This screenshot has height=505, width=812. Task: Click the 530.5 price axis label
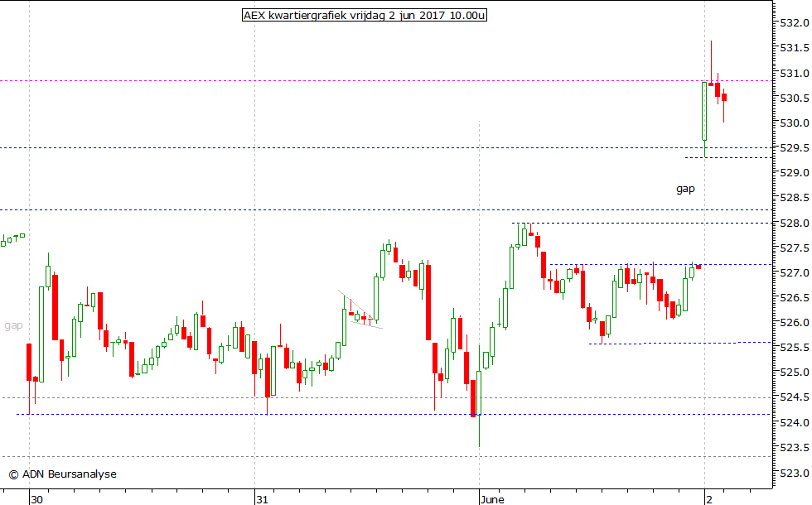point(795,98)
